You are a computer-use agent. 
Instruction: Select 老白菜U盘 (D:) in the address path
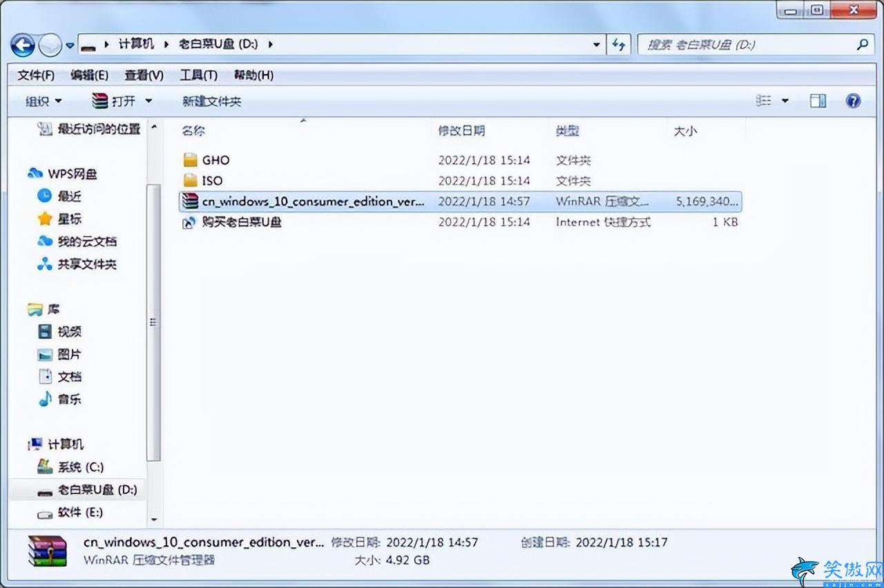pos(218,44)
